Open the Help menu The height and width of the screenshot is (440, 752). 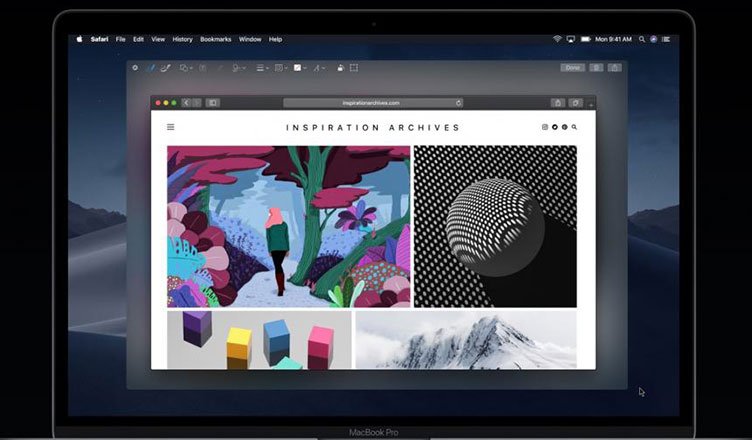click(275, 39)
